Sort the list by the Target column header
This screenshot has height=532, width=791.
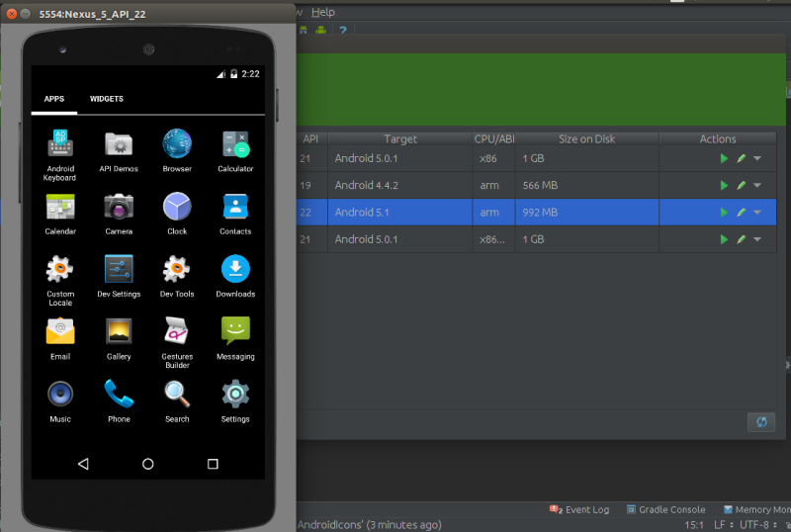(x=400, y=138)
